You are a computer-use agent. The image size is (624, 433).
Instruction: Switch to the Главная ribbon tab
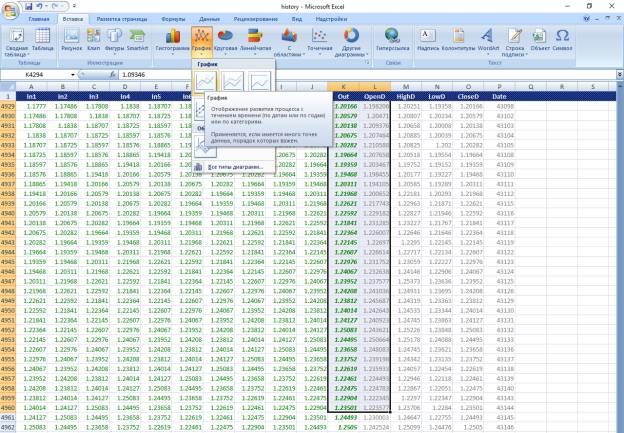[x=38, y=19]
